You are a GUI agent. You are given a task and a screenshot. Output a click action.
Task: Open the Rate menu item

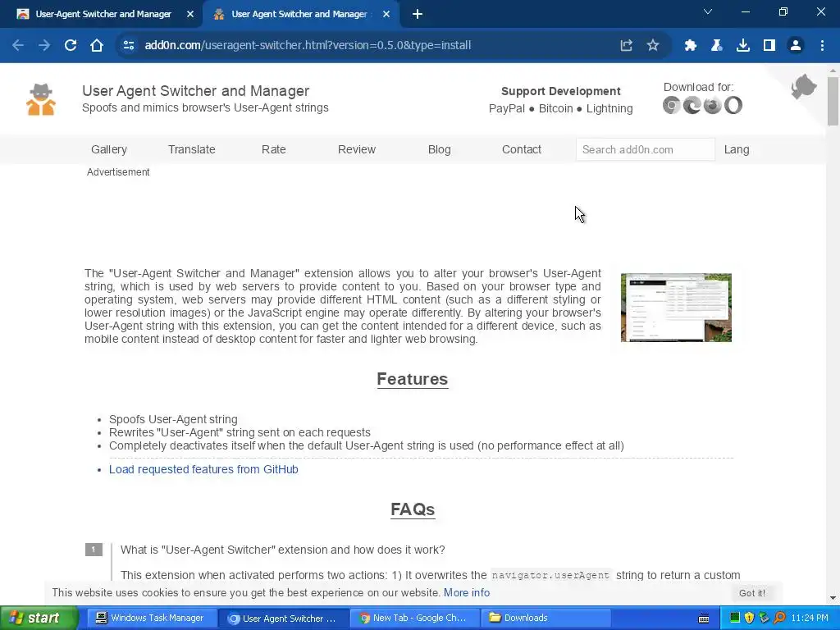point(274,149)
